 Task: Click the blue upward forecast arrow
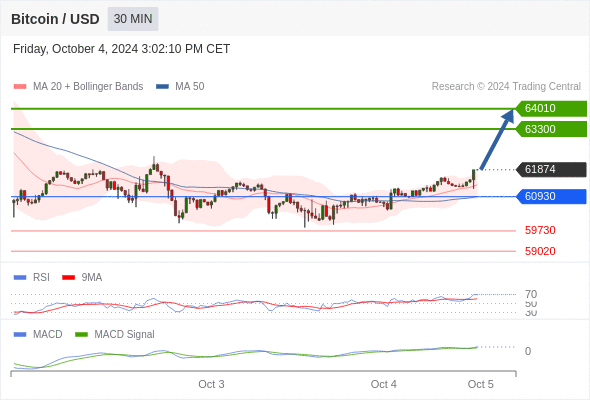pyautogui.click(x=497, y=139)
